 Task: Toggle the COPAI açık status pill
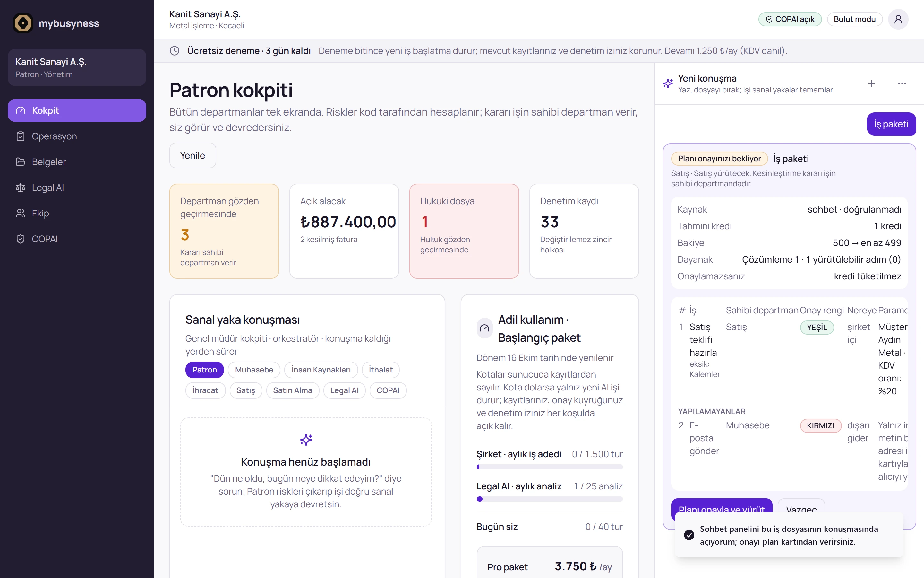(790, 19)
